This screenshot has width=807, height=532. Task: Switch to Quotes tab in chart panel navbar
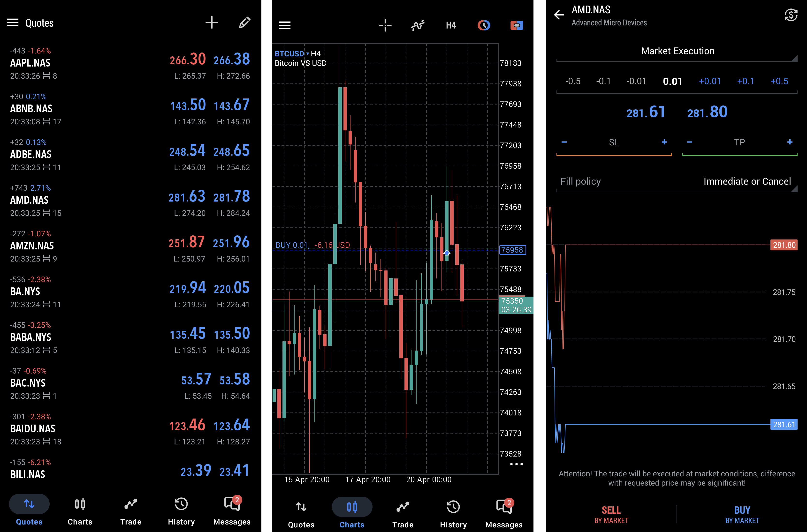click(301, 514)
